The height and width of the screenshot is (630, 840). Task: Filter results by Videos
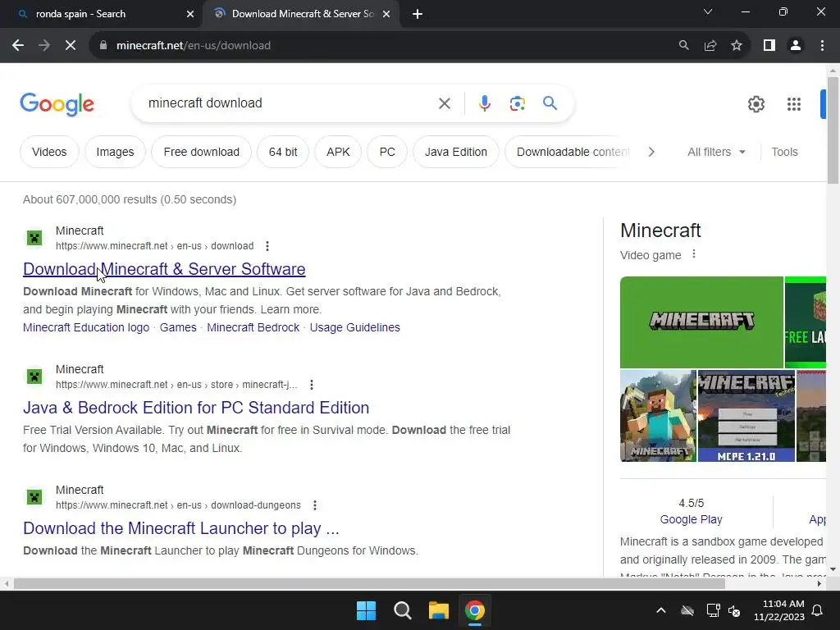click(x=49, y=152)
